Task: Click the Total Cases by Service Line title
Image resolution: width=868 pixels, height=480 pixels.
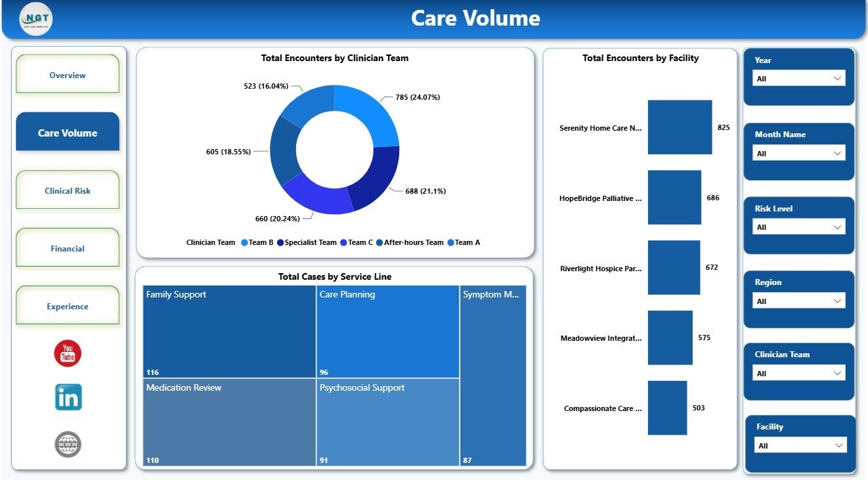Action: point(335,276)
